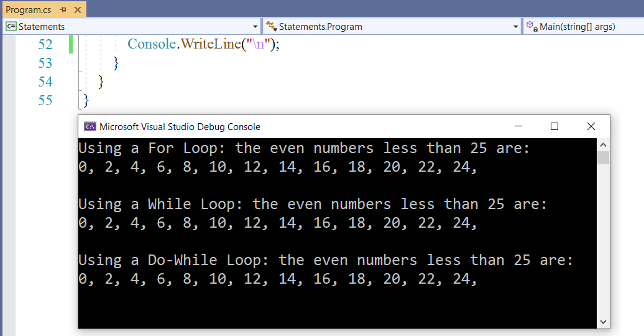
Task: Click the console vertical scrollbar thumb
Action: (603, 157)
